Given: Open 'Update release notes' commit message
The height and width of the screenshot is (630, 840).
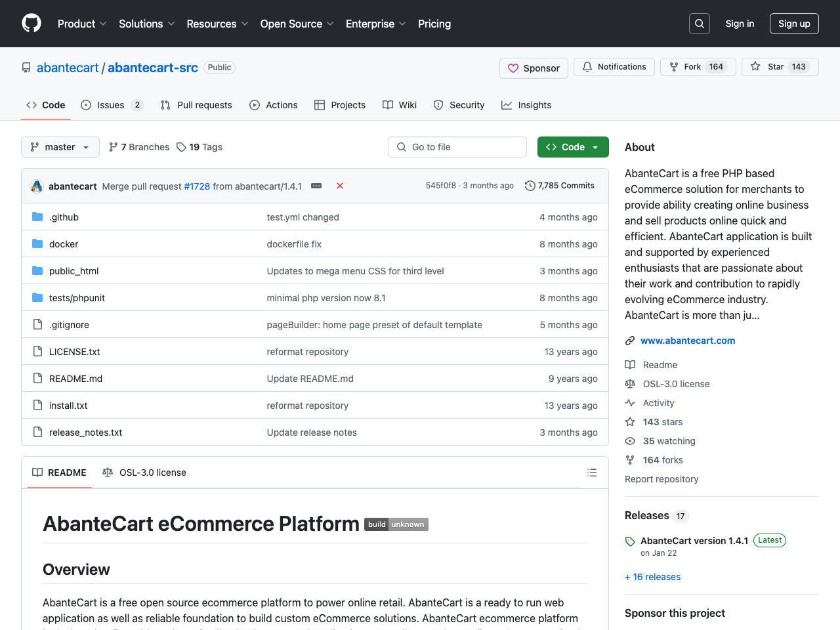Looking at the screenshot, I should [312, 432].
